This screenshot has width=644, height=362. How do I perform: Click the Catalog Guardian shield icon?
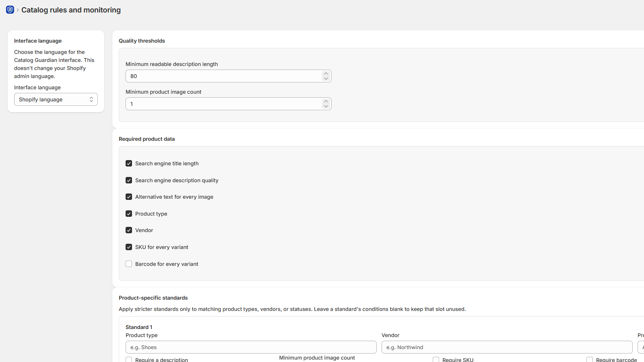point(10,10)
